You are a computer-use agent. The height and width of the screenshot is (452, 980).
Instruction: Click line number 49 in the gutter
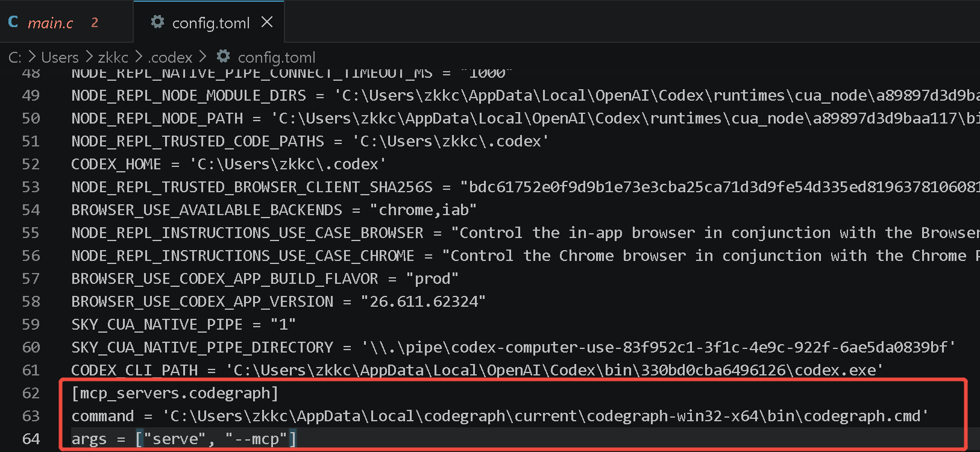(31, 95)
